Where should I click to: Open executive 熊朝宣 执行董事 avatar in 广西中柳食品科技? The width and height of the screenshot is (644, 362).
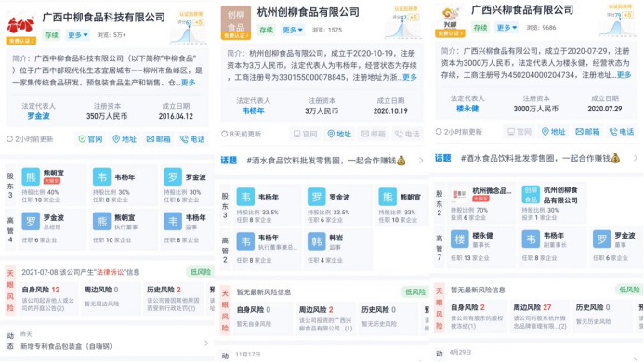click(x=102, y=222)
